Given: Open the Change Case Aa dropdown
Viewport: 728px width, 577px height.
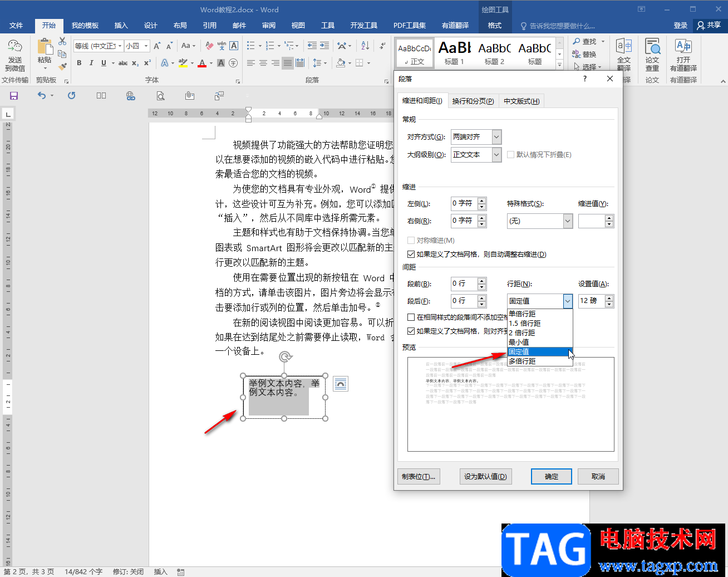Looking at the screenshot, I should point(188,46).
